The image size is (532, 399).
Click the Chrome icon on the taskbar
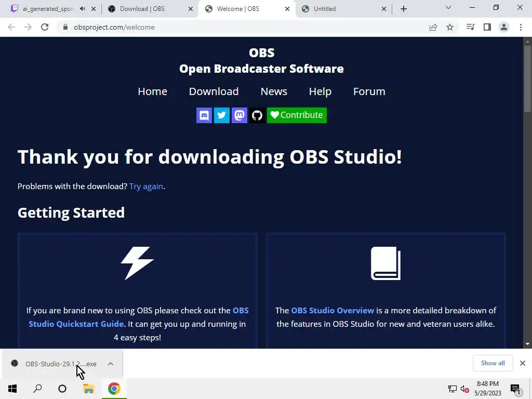pos(114,389)
